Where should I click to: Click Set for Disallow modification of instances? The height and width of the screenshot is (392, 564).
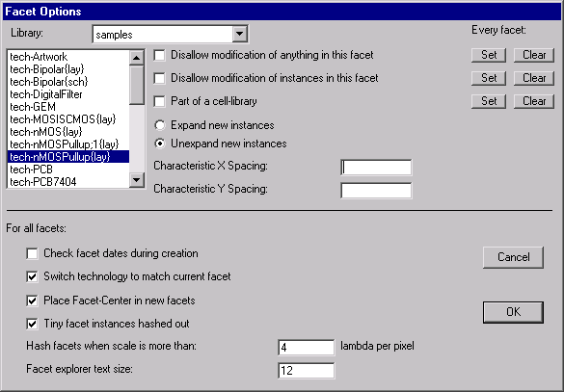[489, 78]
